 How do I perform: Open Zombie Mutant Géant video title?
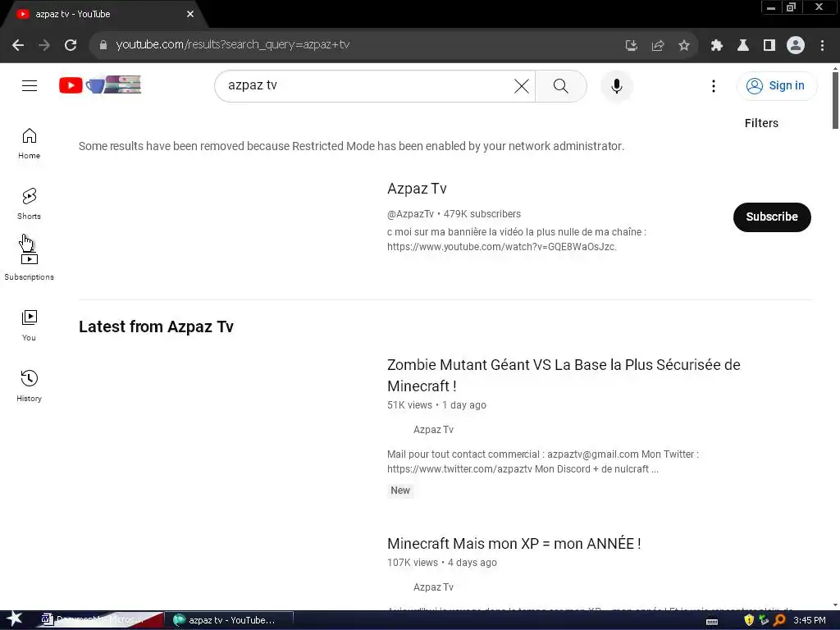click(x=564, y=376)
